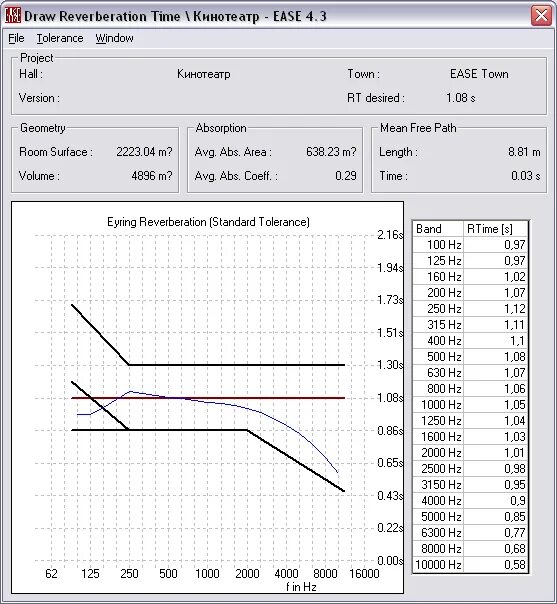Select the 160 Hz band row

pyautogui.click(x=470, y=277)
